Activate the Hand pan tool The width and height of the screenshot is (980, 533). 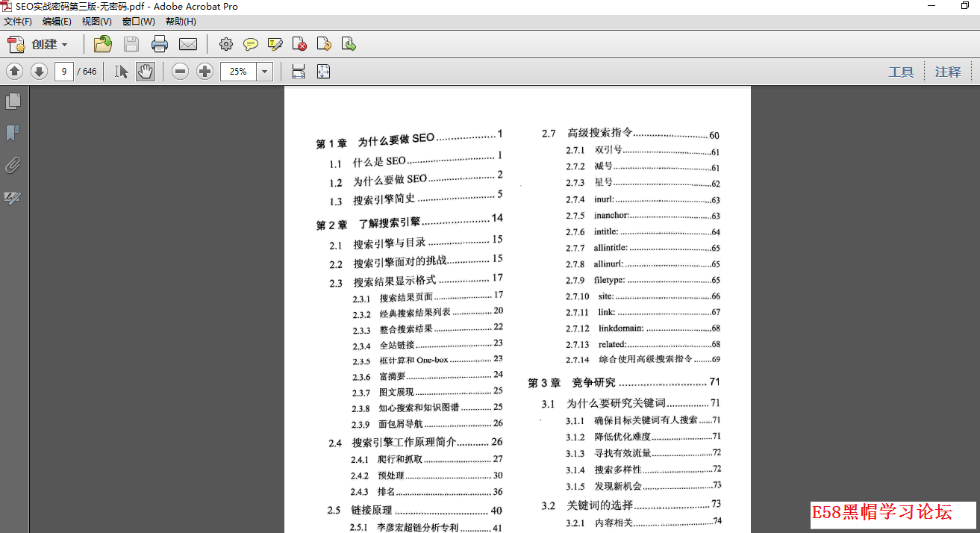coord(145,72)
